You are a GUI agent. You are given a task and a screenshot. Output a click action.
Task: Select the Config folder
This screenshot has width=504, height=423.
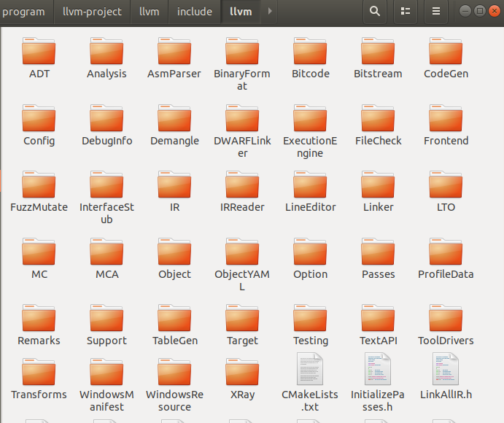click(x=39, y=125)
